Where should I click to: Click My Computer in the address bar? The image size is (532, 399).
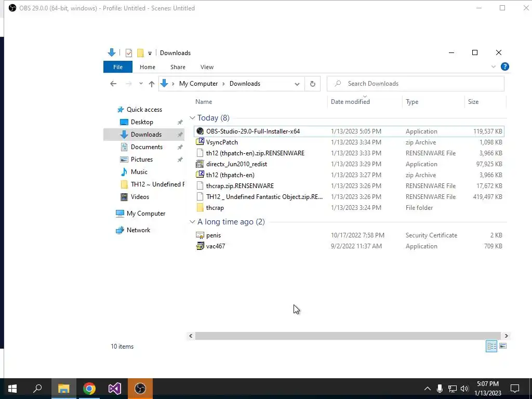click(198, 84)
